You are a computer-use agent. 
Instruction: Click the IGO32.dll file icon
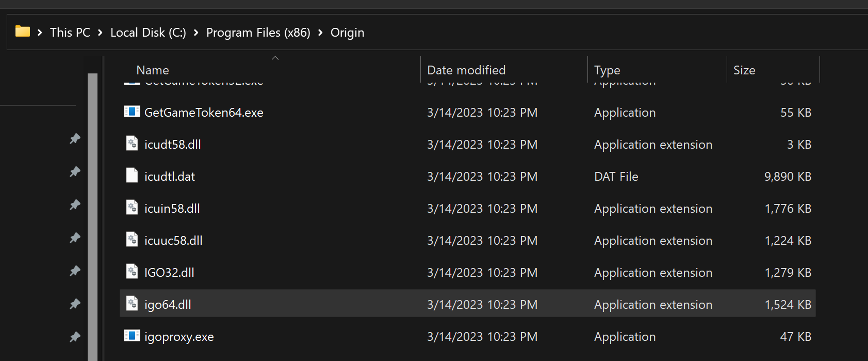tap(132, 272)
